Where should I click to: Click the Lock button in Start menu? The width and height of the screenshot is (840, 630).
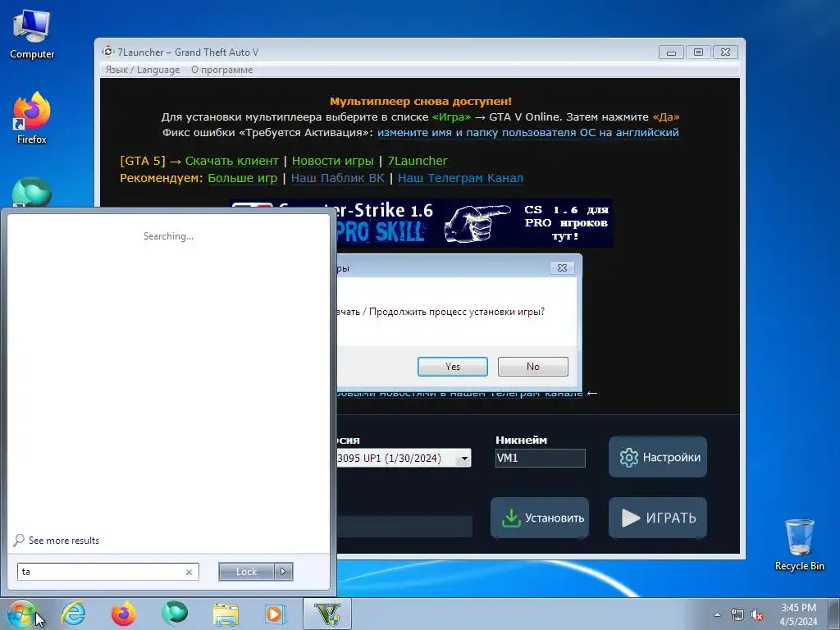point(246,572)
